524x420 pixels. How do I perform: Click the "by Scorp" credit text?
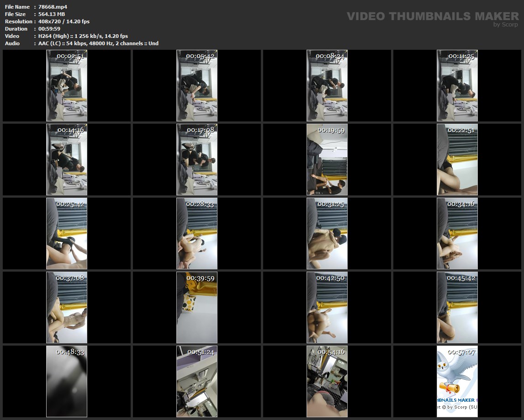pos(506,25)
